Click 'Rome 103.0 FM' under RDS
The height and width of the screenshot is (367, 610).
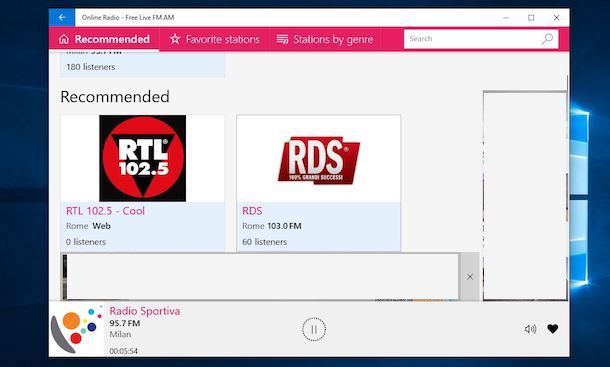272,226
